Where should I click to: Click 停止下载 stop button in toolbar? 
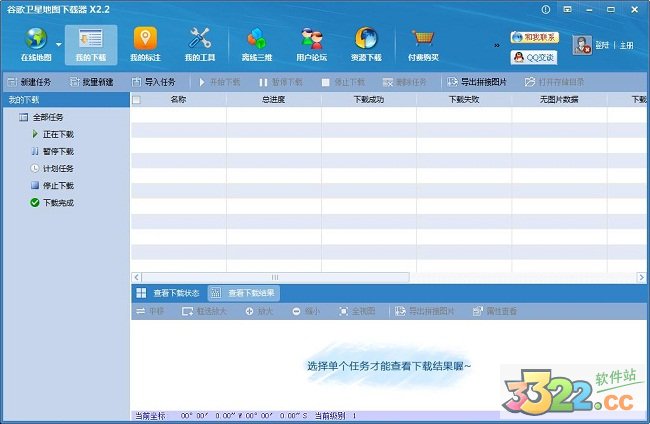click(x=343, y=82)
